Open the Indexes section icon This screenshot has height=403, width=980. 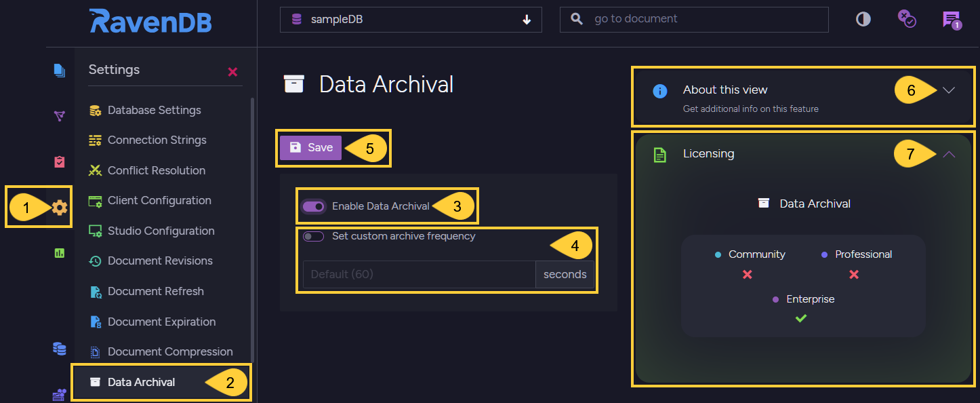pos(60,116)
